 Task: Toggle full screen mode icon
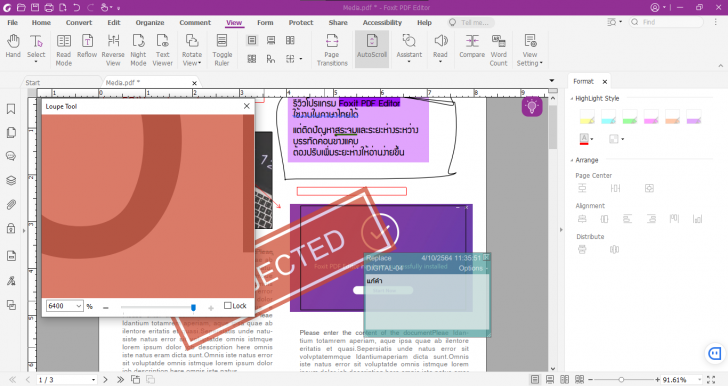711,379
